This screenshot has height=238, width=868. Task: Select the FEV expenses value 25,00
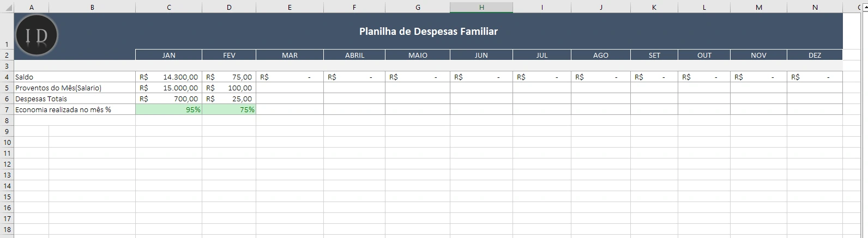[x=229, y=99]
